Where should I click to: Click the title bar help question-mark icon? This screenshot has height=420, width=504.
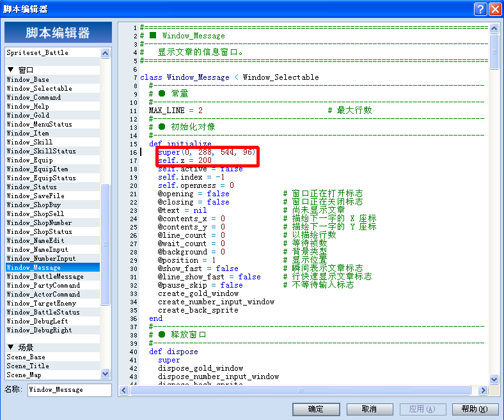[480, 9]
